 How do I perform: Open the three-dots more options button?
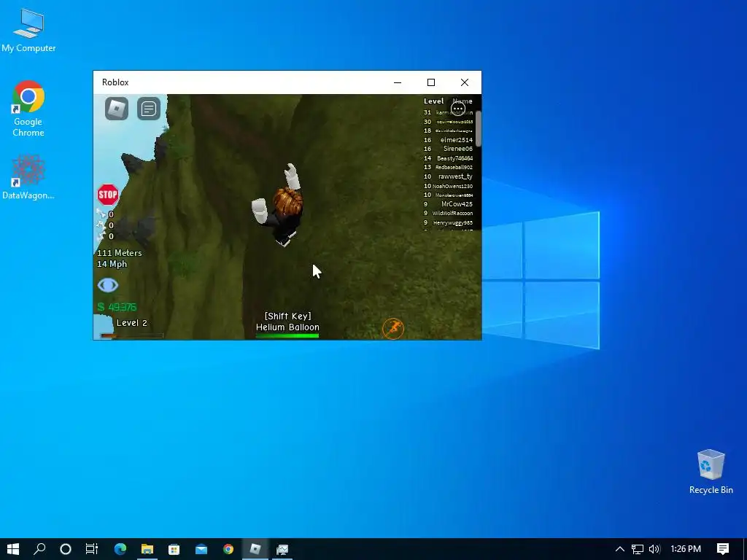[458, 109]
